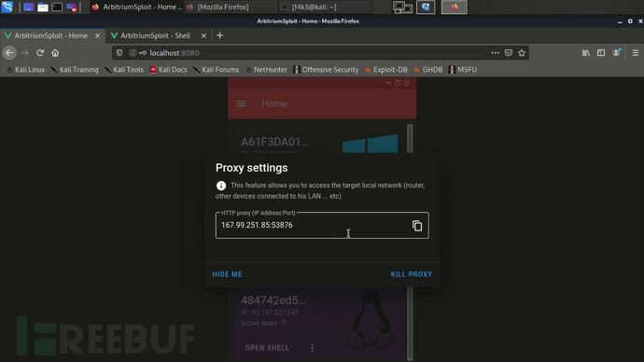The height and width of the screenshot is (362, 644).
Task: Reload the current page
Action: click(40, 53)
